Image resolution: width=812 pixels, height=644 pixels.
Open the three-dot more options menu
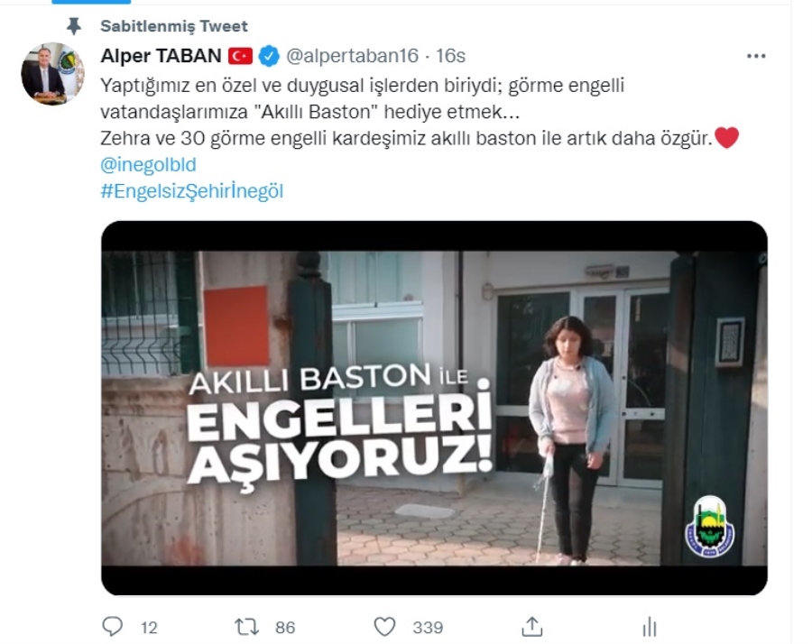coord(756,56)
